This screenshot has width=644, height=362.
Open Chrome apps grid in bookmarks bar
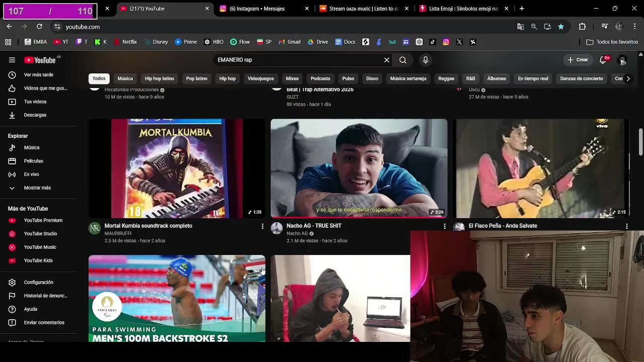(8, 42)
